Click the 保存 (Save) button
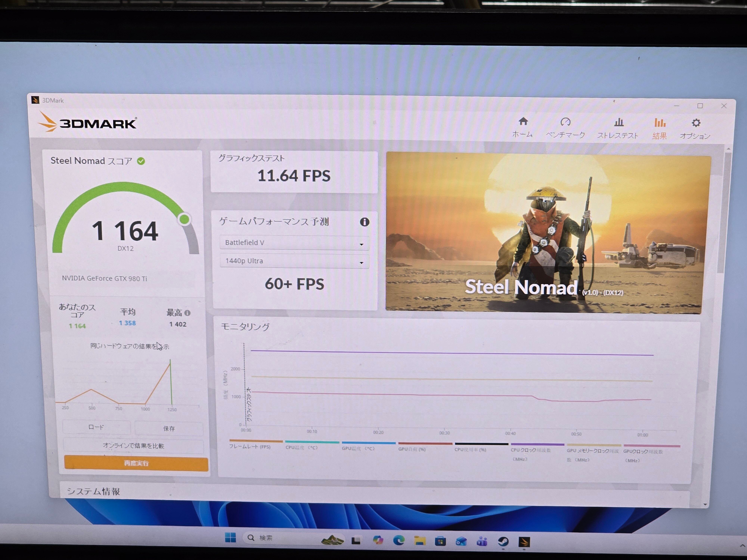Screen dimensions: 747x560 pos(169,428)
